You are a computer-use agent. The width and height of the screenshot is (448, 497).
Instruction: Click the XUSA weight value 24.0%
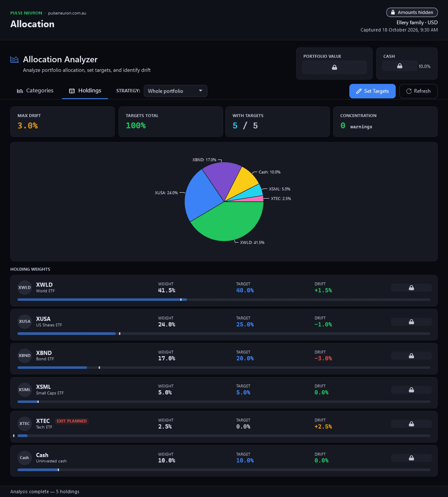(166, 324)
